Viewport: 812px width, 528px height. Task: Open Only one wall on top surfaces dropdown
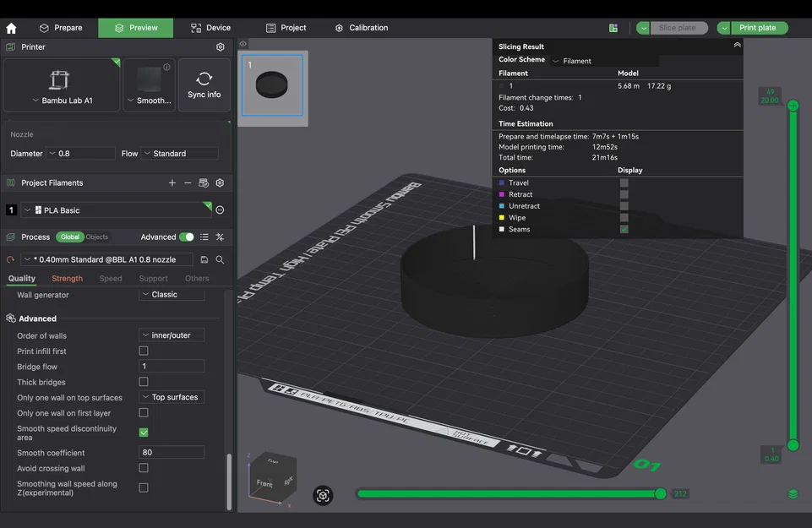172,397
